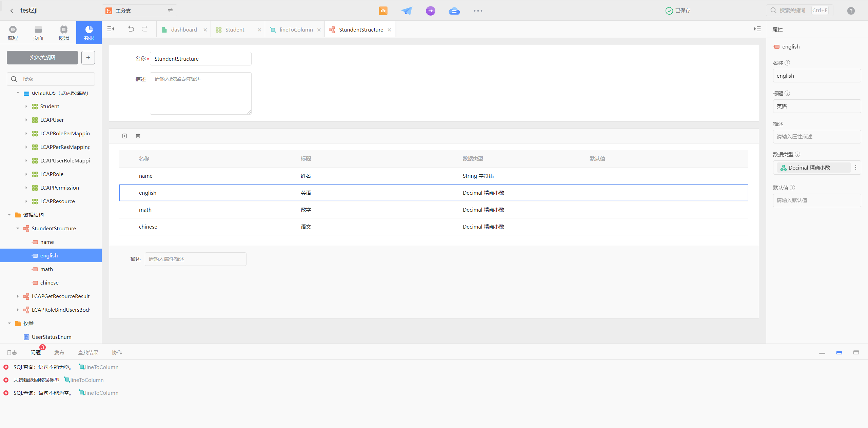The width and height of the screenshot is (868, 428).
Task: Open the 主分支 branch selector
Action: [x=139, y=11]
